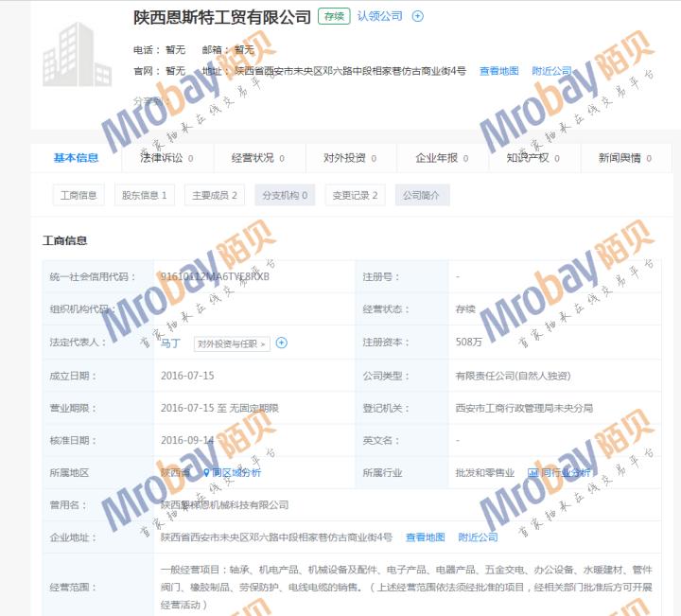Open 查看地图 in the header address line

pyautogui.click(x=498, y=71)
